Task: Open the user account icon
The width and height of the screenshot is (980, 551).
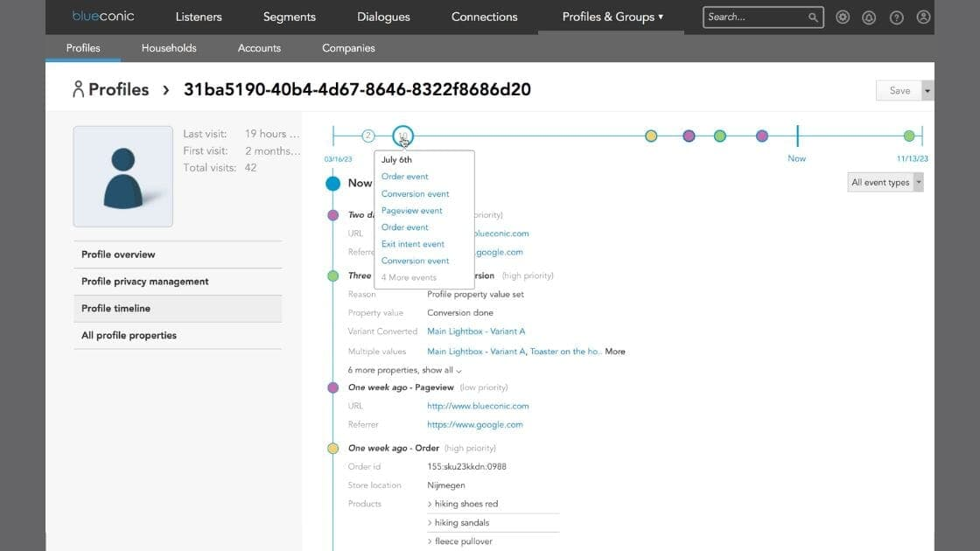Action: 923,17
